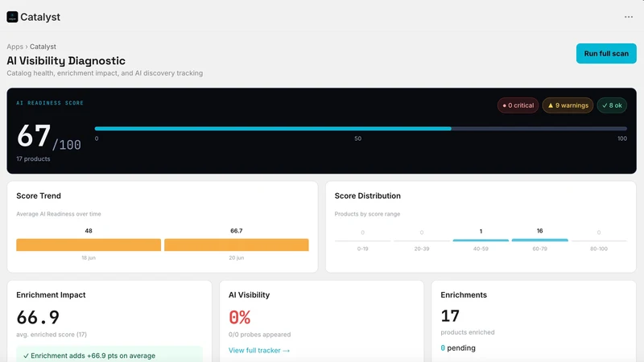The height and width of the screenshot is (362, 644).
Task: Select the 40-59 score distribution bar
Action: pos(481,240)
